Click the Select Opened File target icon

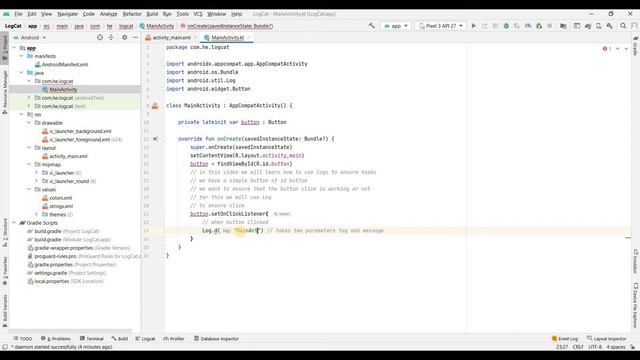coord(100,38)
